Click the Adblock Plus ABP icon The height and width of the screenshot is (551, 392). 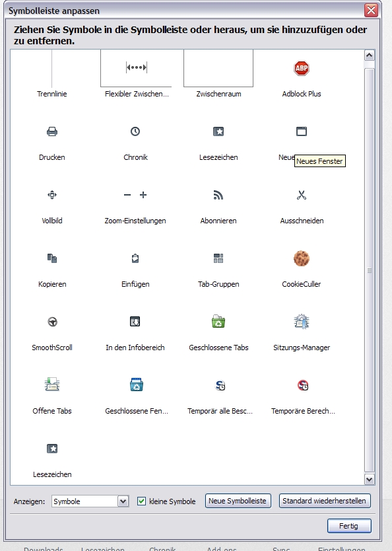click(x=302, y=68)
